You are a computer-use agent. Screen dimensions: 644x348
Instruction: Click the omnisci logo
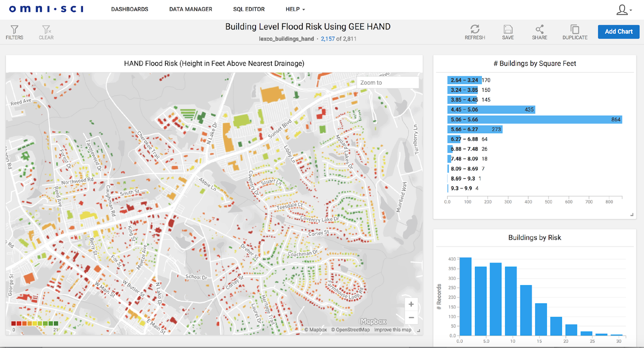pyautogui.click(x=45, y=8)
